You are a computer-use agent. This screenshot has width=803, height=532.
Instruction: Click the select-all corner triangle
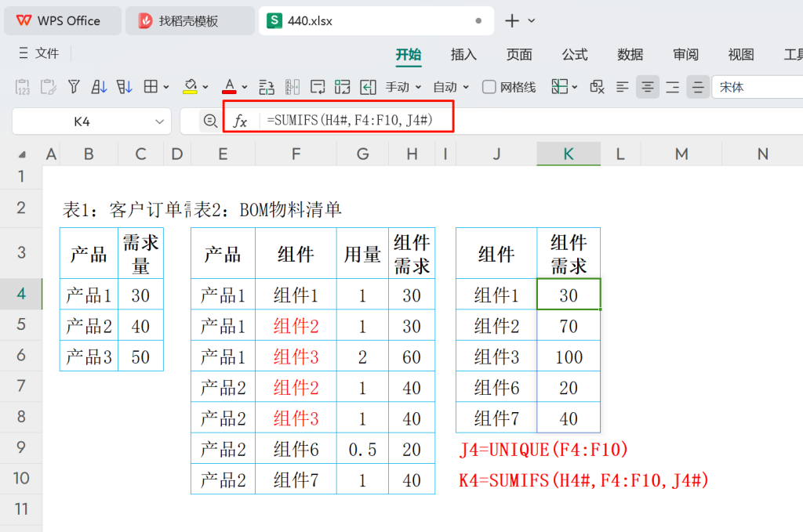click(x=22, y=154)
